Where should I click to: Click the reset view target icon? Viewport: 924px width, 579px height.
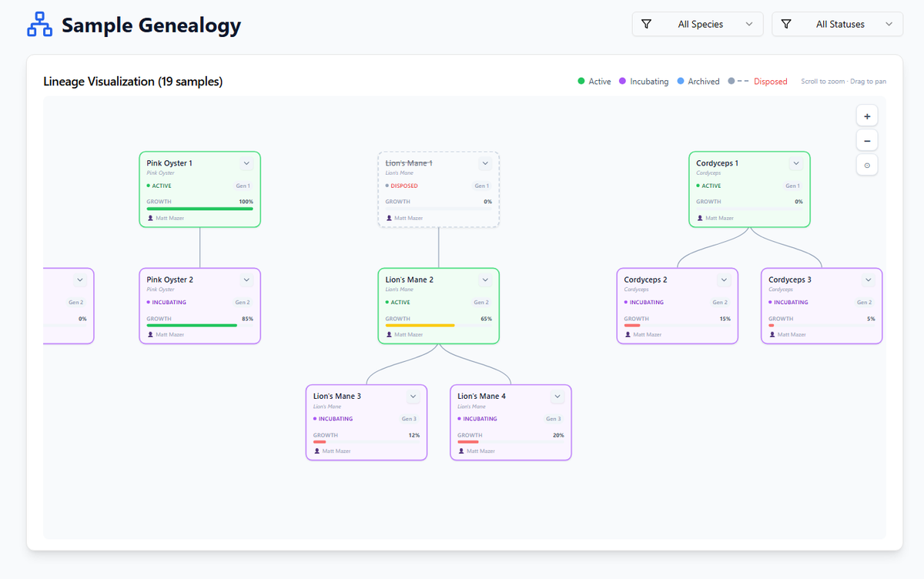[x=867, y=166]
